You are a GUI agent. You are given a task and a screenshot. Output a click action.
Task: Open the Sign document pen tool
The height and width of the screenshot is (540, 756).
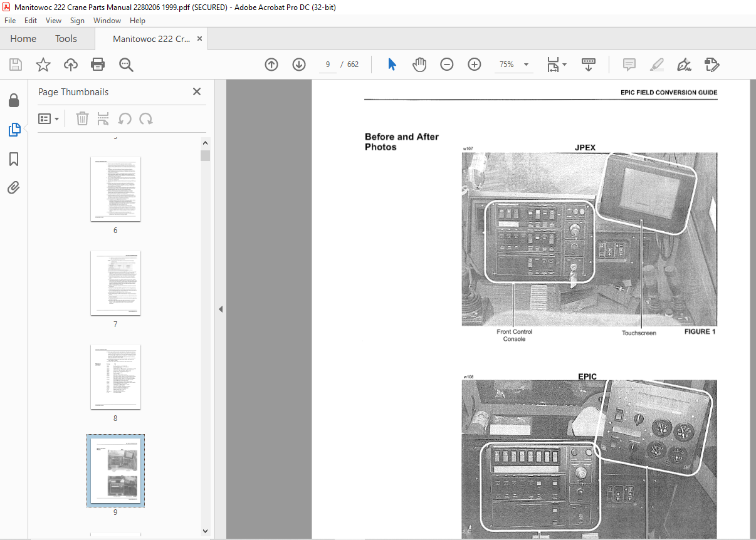tap(684, 65)
